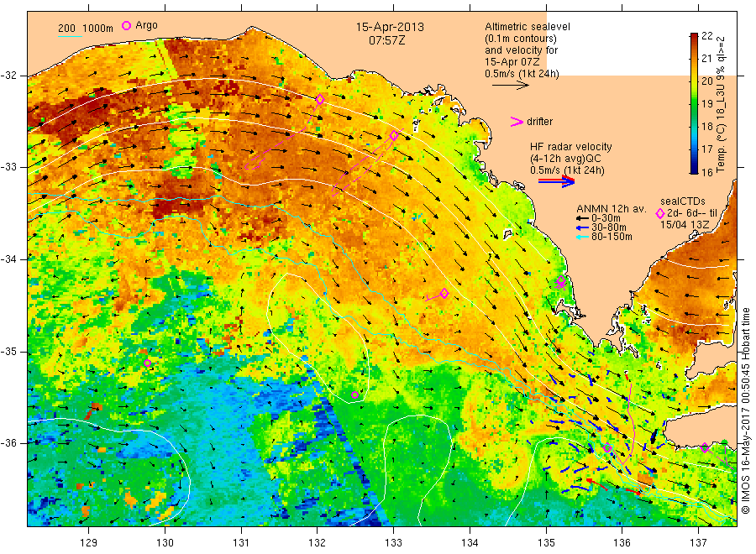The image size is (756, 554).
Task: Select the seal CTD diamond near 133°E, -32.6
Action: 394,135
